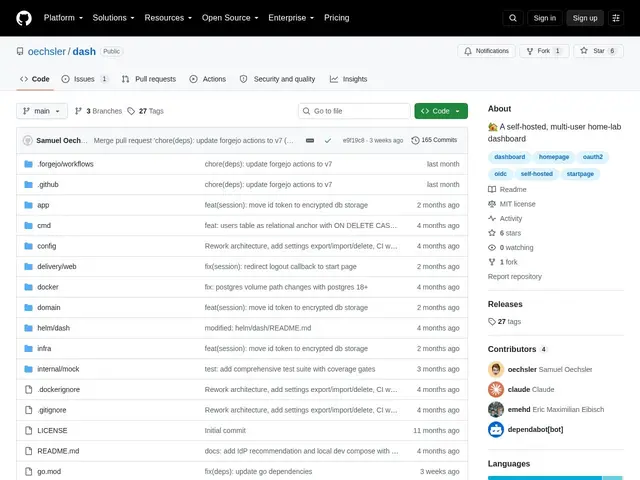The height and width of the screenshot is (480, 640).
Task: Click the folder icon beside infra
Action: pyautogui.click(x=28, y=348)
